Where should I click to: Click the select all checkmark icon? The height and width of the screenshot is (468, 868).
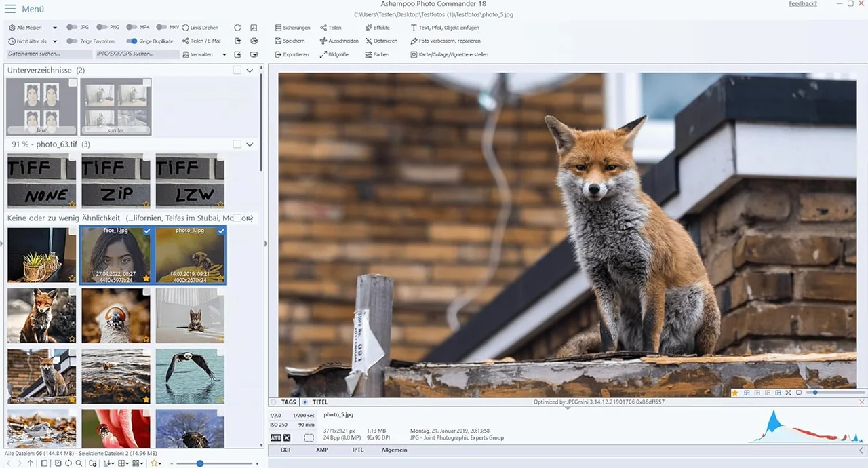[58, 463]
